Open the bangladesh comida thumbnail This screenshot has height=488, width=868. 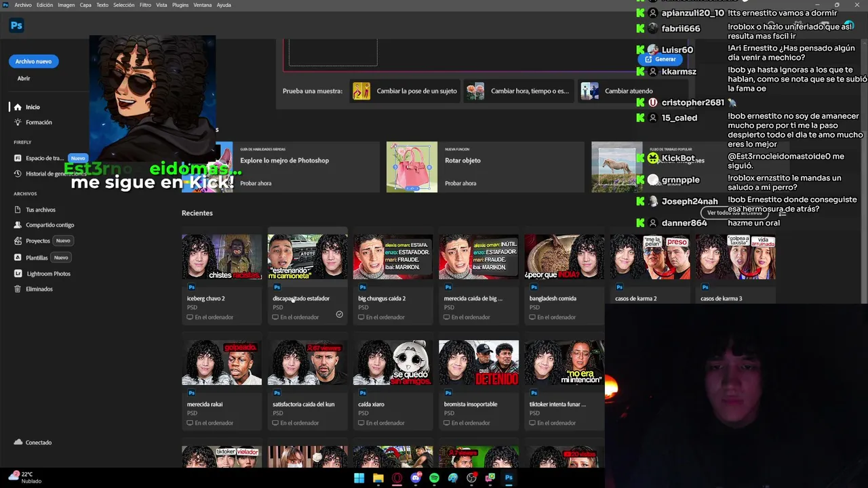564,257
